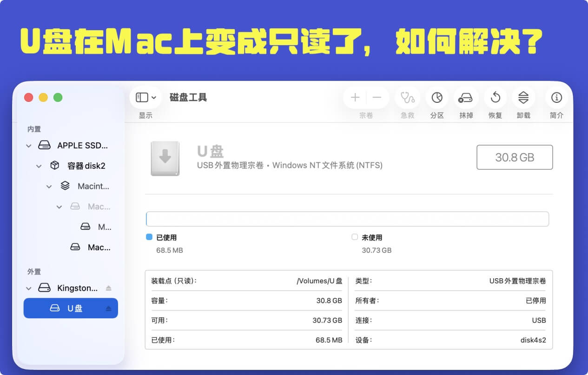Click the 抹掉 (Erase) icon
This screenshot has height=375, width=588.
[x=466, y=98]
